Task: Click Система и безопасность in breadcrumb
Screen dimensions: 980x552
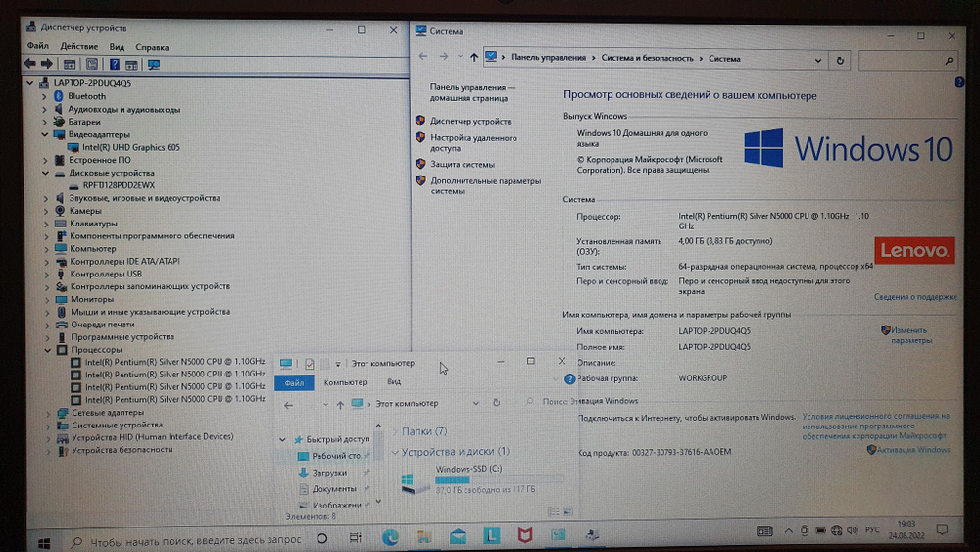Action: point(647,58)
